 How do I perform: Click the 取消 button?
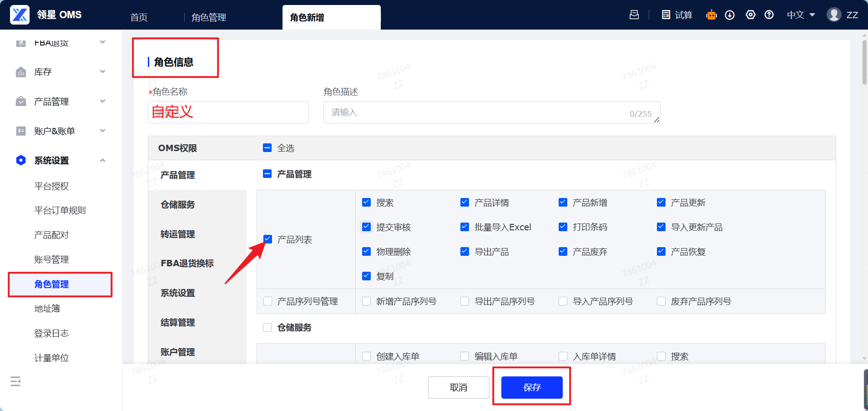(x=459, y=387)
